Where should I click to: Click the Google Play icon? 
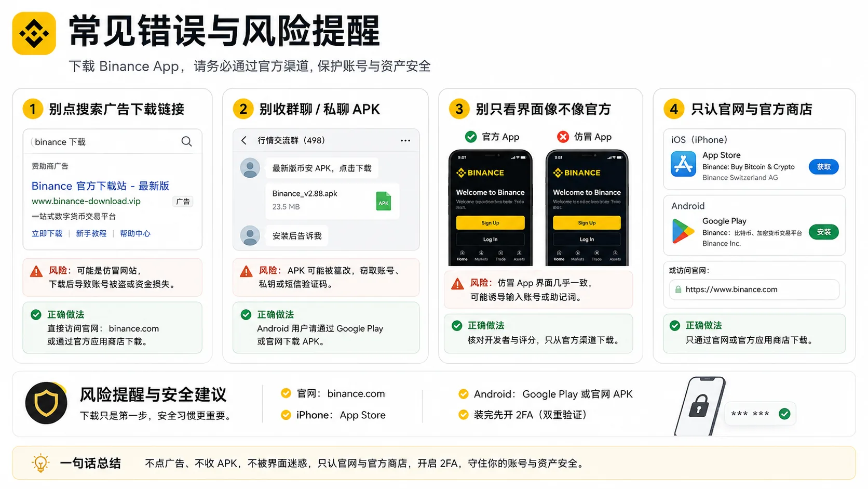click(683, 231)
